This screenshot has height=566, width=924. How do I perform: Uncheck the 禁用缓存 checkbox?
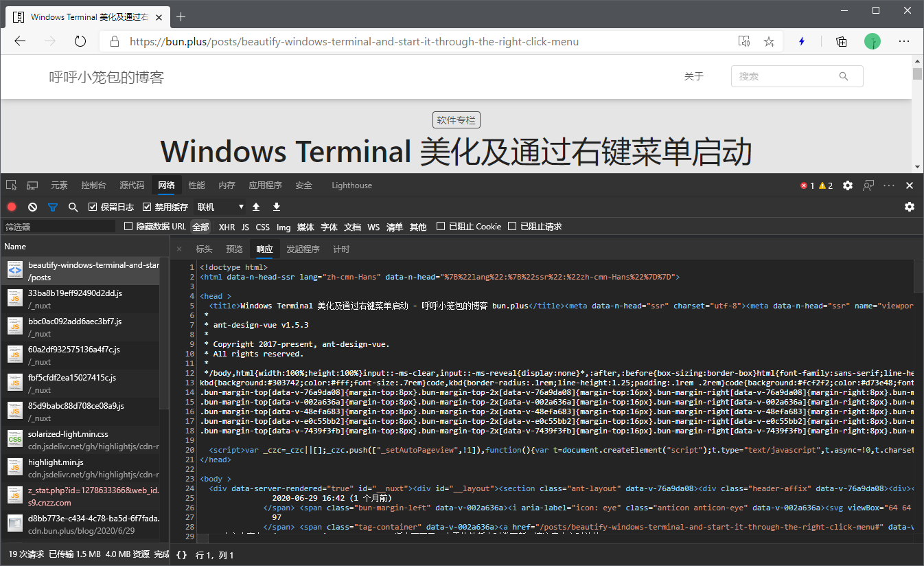(x=147, y=207)
